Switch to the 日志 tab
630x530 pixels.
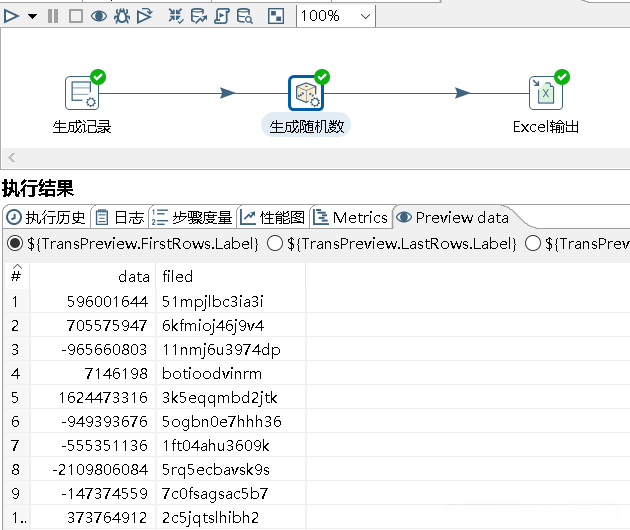(120, 217)
